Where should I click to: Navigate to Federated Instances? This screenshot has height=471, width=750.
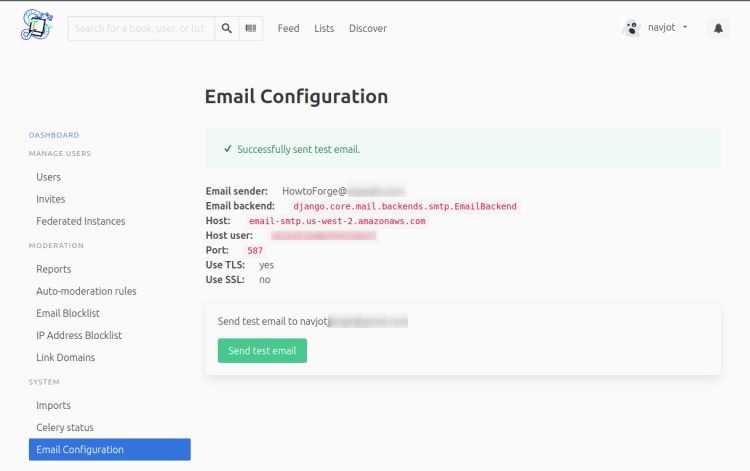point(81,221)
